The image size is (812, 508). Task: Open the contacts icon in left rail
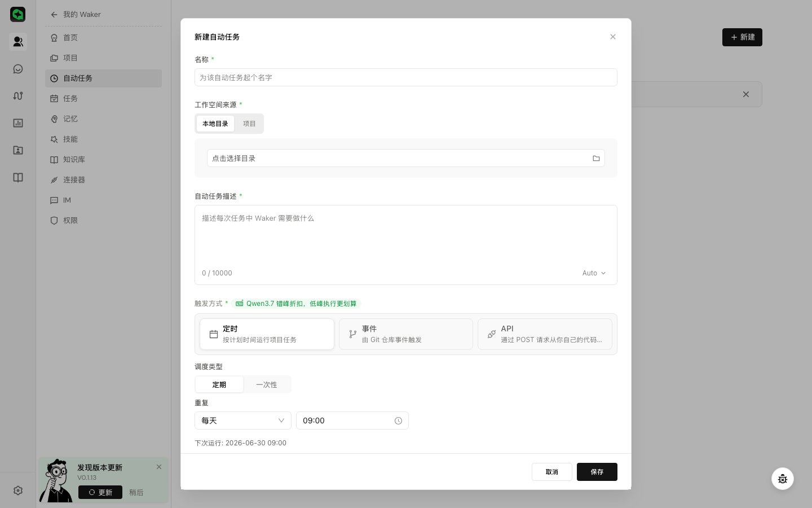pos(18,42)
